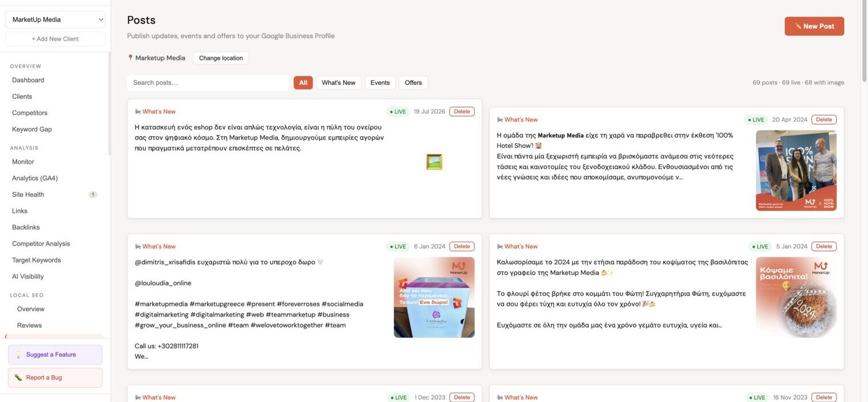Open the Louloudia gift box post image
Image resolution: width=868 pixels, height=402 pixels.
(434, 297)
